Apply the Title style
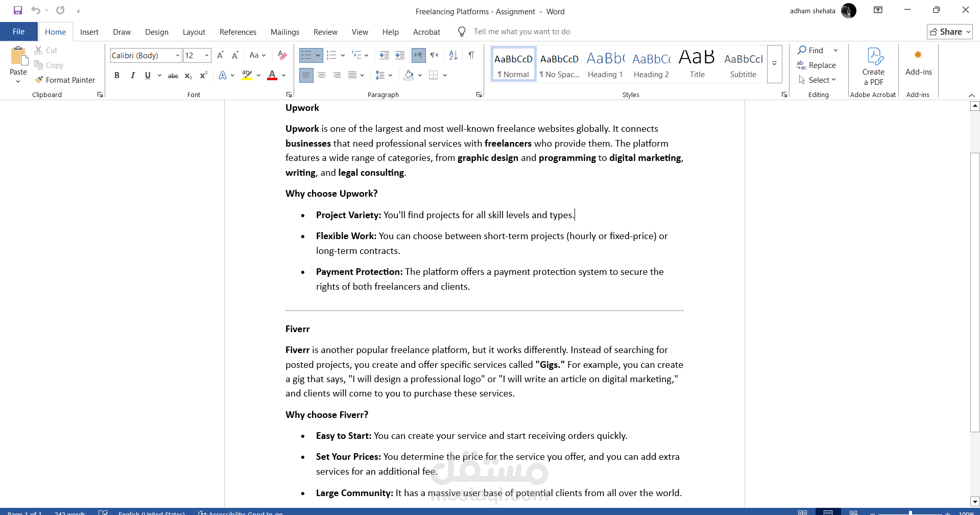Image resolution: width=980 pixels, height=515 pixels. pyautogui.click(x=697, y=64)
